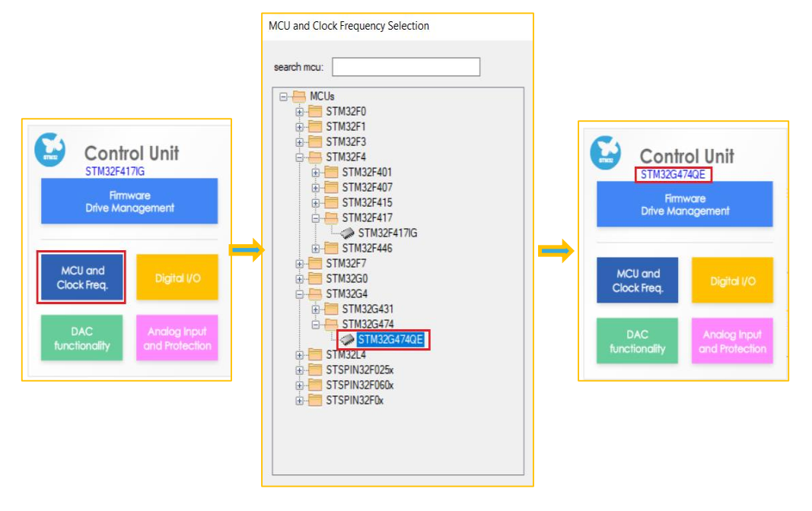Expand the STM32L4 tree node

click(299, 355)
